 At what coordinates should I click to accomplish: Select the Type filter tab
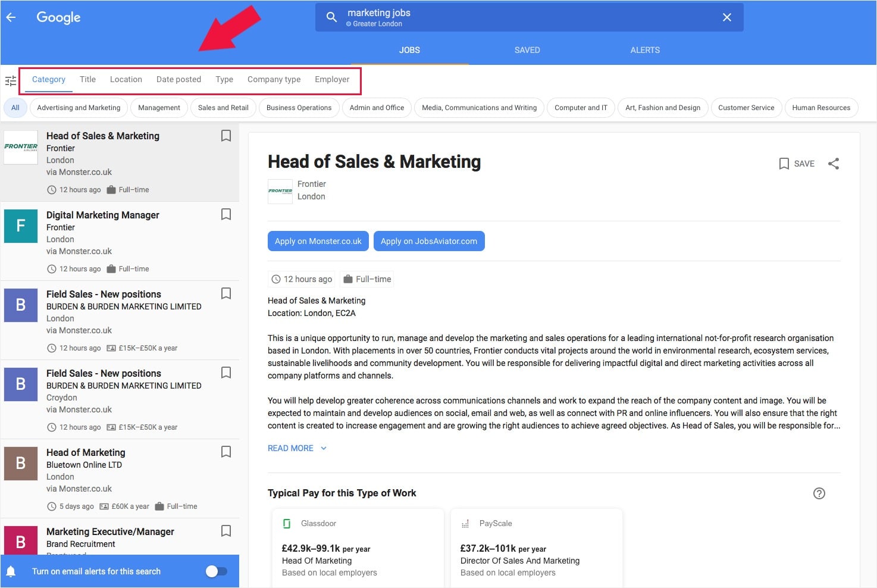point(224,80)
